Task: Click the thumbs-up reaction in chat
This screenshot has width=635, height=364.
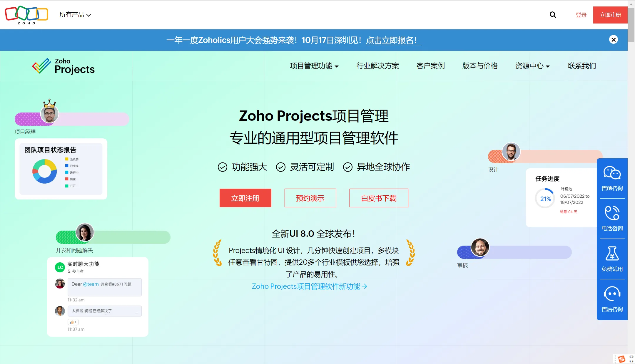Action: click(73, 322)
